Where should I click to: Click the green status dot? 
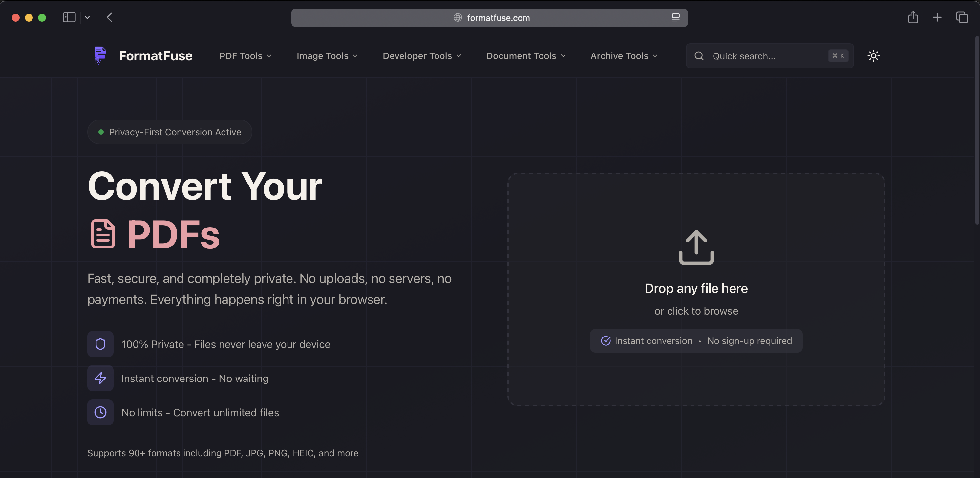coord(101,132)
